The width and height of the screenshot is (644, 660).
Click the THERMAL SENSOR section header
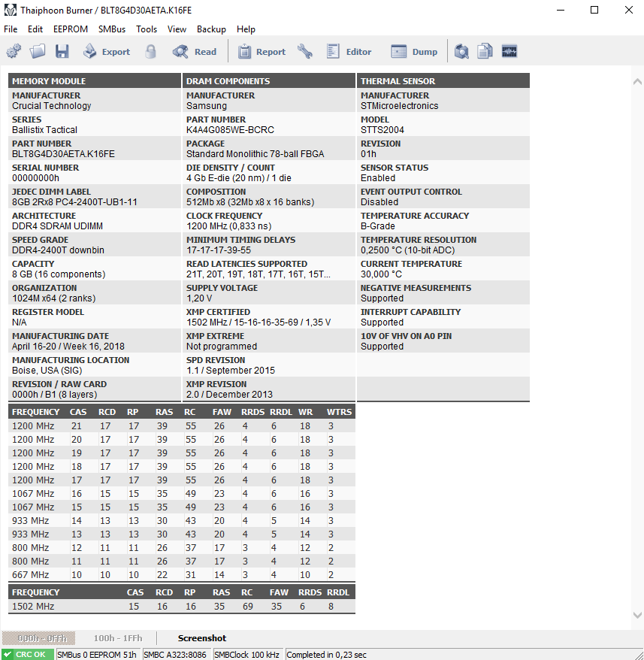coord(443,81)
